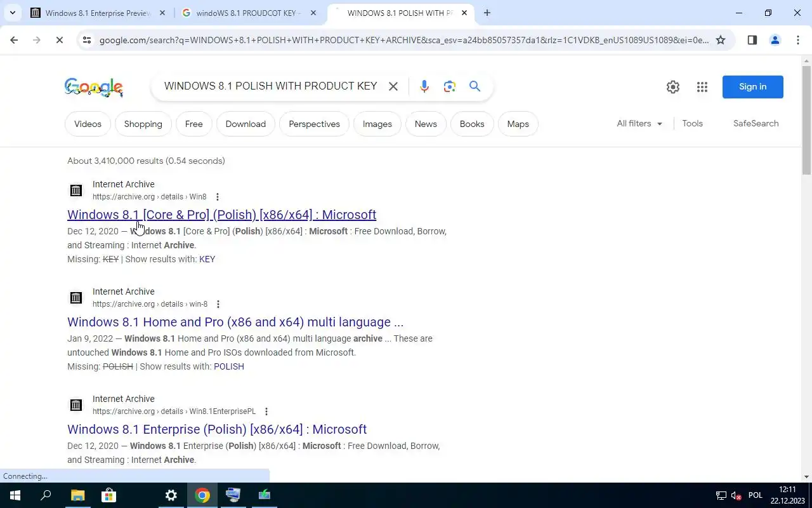812x508 pixels.
Task: Open network icon in system tray
Action: [721, 495]
